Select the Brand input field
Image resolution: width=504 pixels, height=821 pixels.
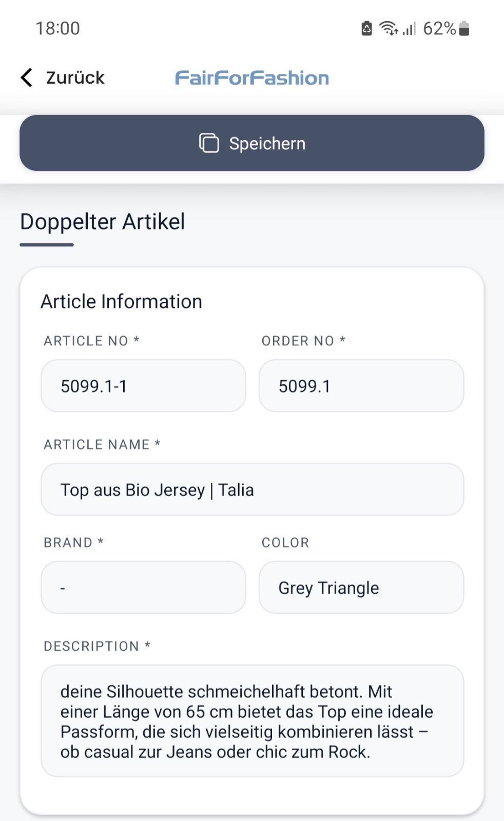point(143,588)
